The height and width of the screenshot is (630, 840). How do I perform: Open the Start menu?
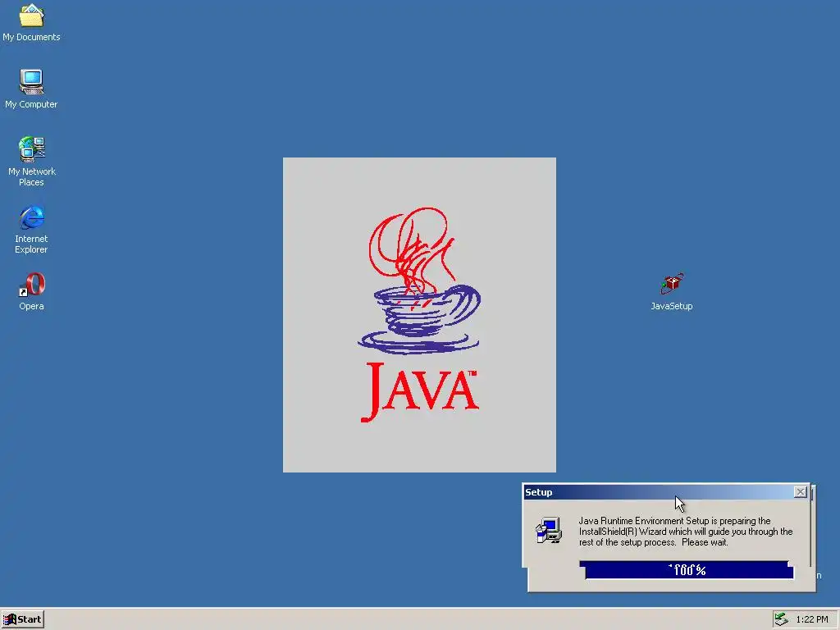22,619
